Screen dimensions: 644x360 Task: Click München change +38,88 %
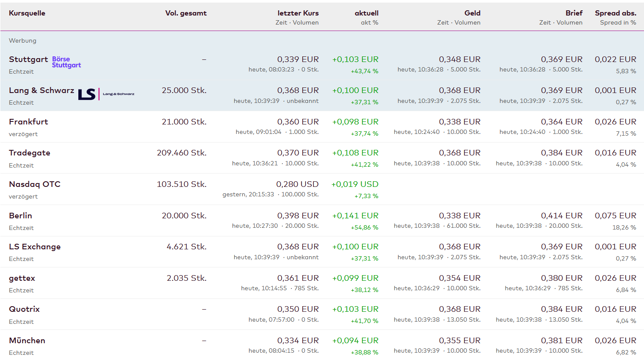click(365, 352)
